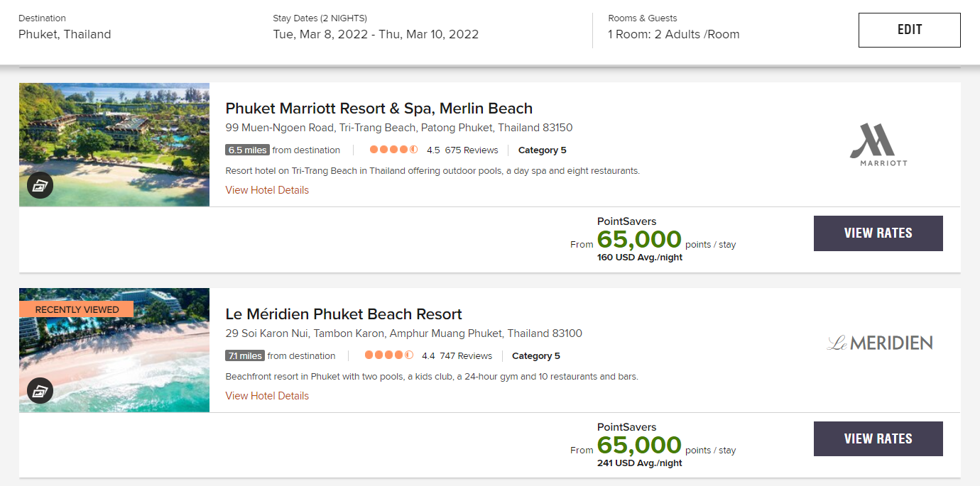Click the RECENTLY VIEWED banner
The image size is (980, 486).
click(76, 309)
